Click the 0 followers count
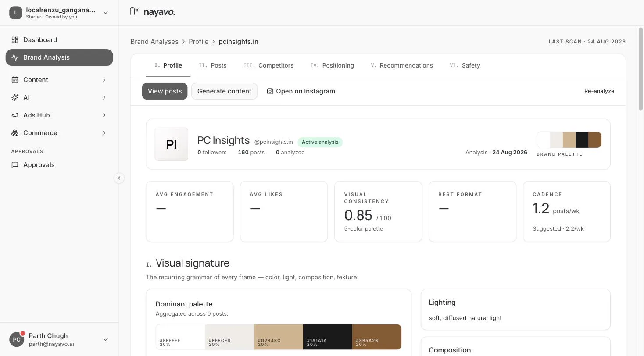The height and width of the screenshot is (356, 644). pyautogui.click(x=212, y=153)
